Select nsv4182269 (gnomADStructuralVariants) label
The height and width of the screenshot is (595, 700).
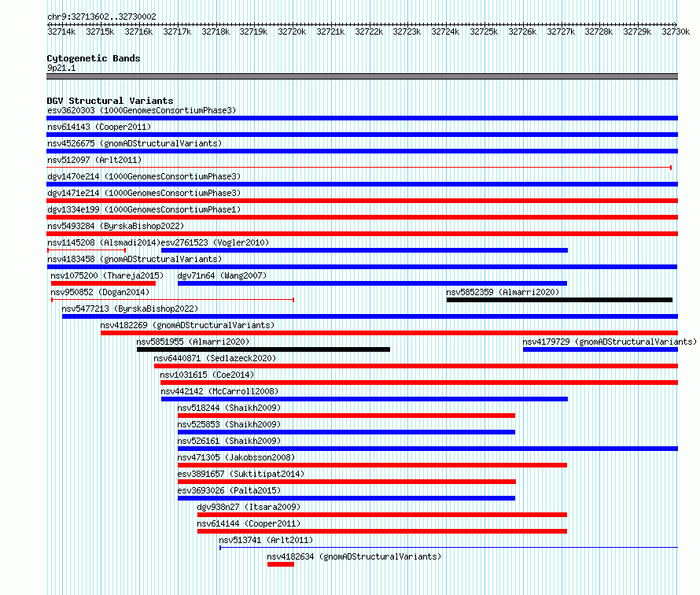click(187, 325)
